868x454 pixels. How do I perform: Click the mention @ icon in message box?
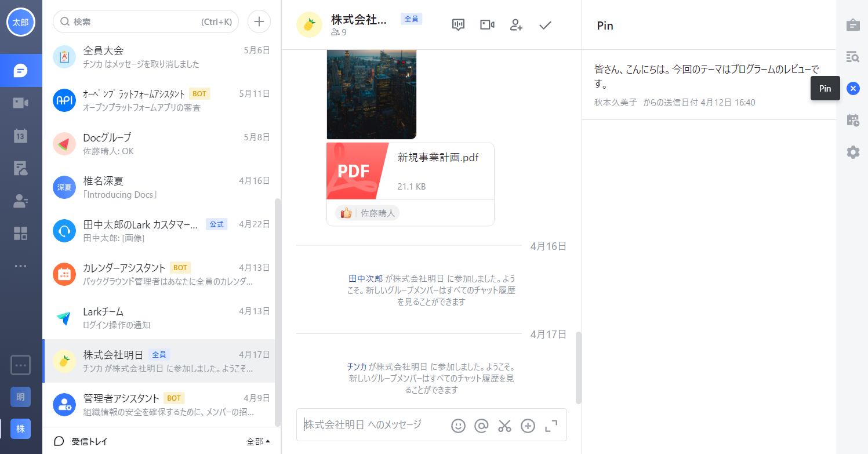481,426
